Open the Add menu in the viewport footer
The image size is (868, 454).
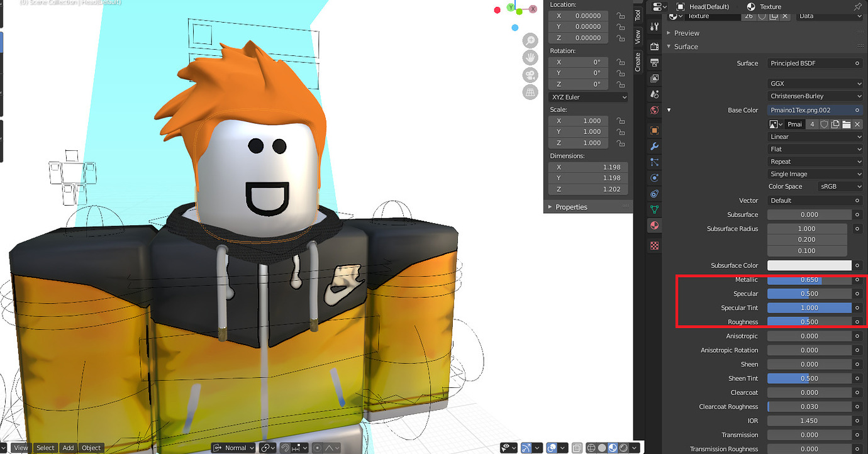click(68, 447)
